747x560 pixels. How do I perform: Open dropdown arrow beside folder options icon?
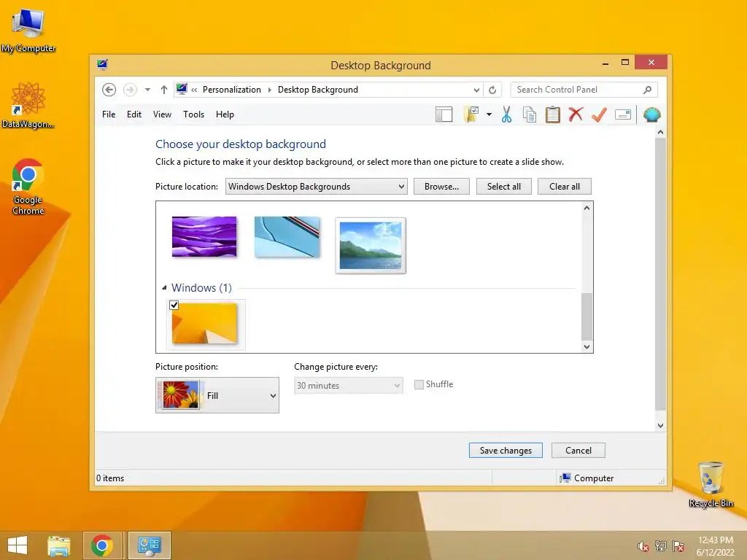click(x=489, y=114)
